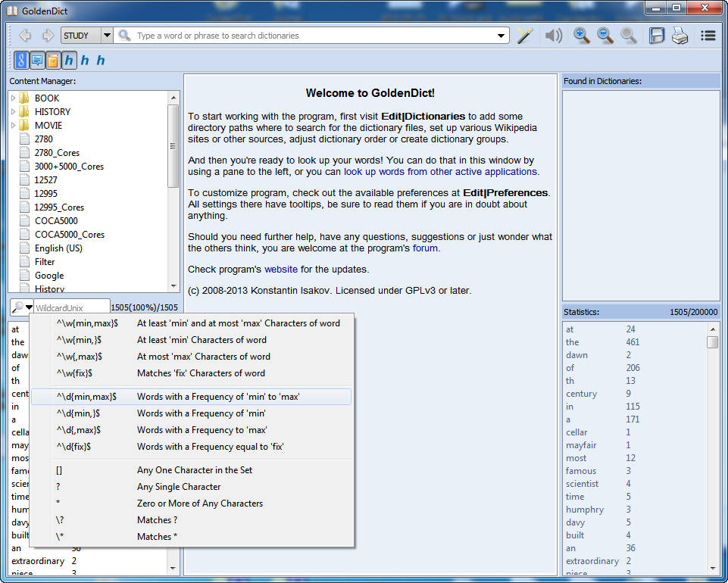The width and height of the screenshot is (728, 583).
Task: Click the HISTORY folder icon
Action: point(24,111)
